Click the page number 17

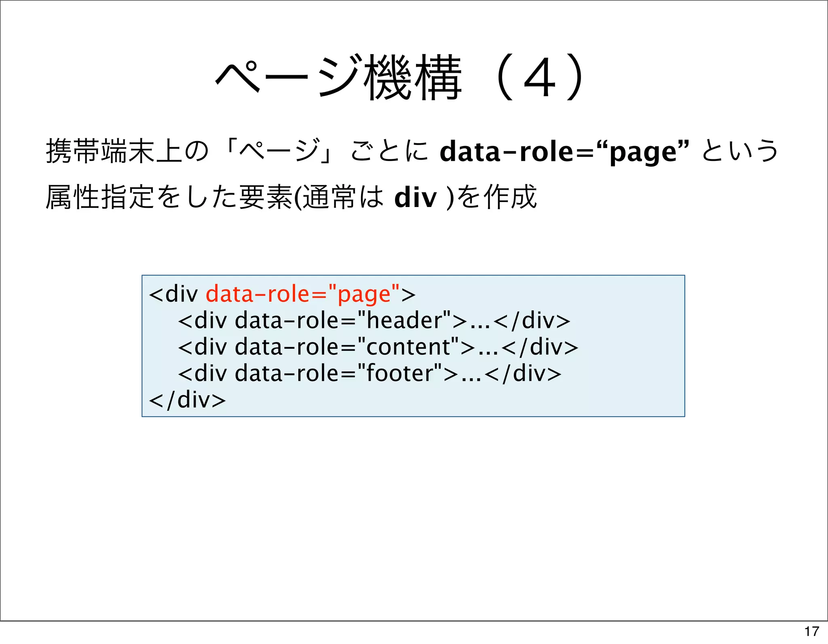pos(812,631)
